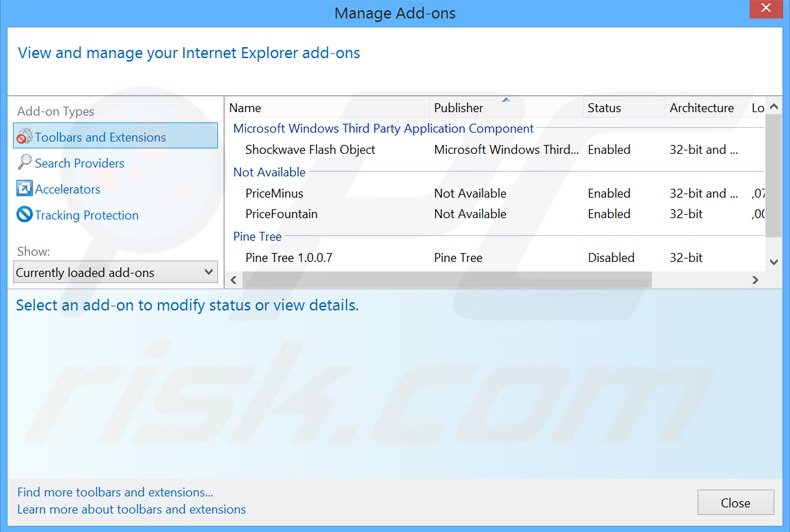Screen dimensions: 790x532
Task: Select the PriceFountain add-on row
Action: pos(281,214)
